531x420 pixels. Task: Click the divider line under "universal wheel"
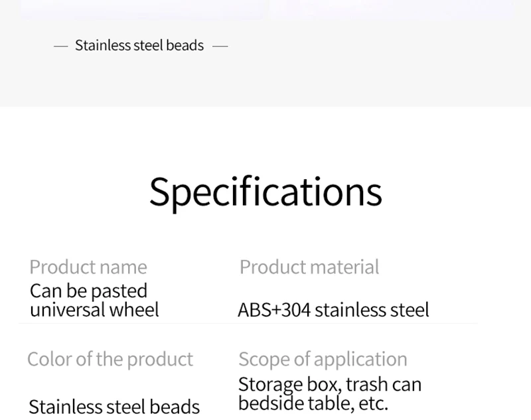[247, 323]
